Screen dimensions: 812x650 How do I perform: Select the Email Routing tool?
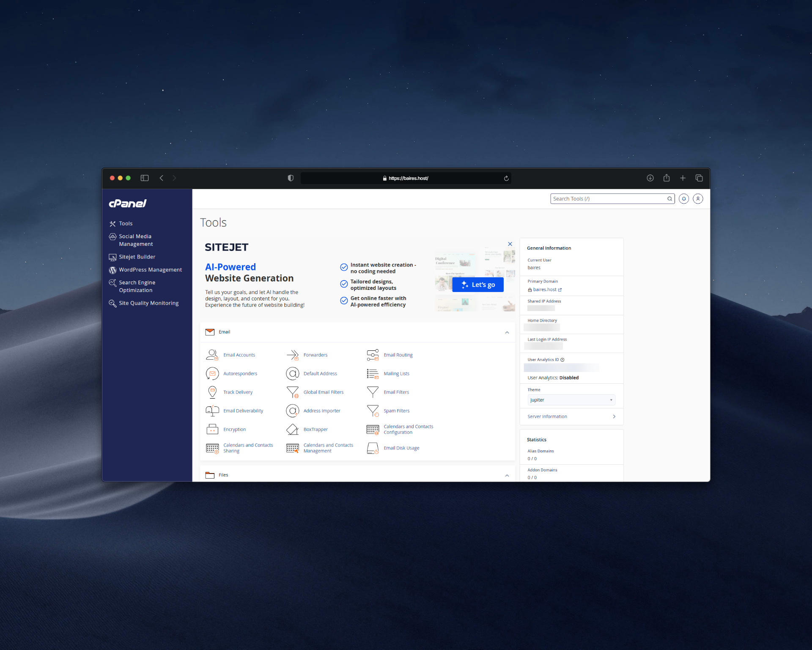tap(398, 355)
